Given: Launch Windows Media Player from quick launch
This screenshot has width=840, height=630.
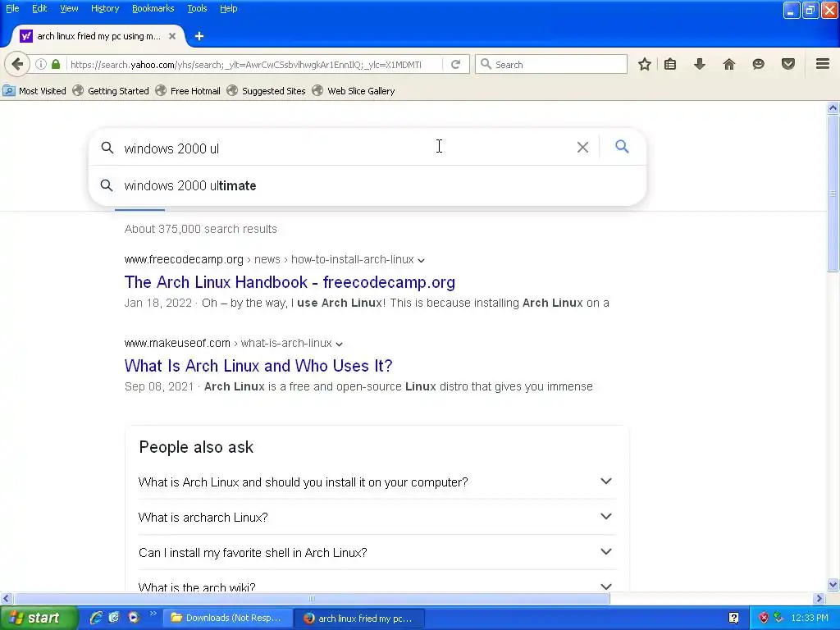Looking at the screenshot, I should pos(134,618).
